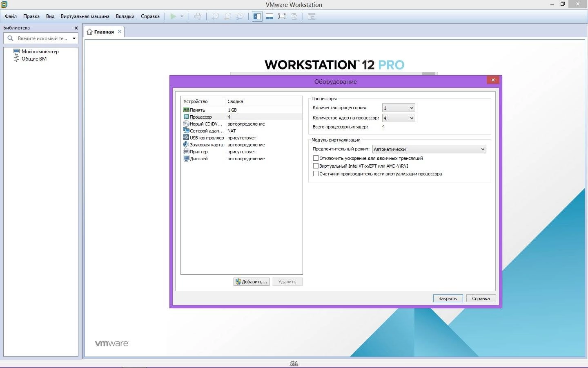Select the Сетевой адаптер device row
This screenshot has width=588, height=368.
(x=242, y=131)
